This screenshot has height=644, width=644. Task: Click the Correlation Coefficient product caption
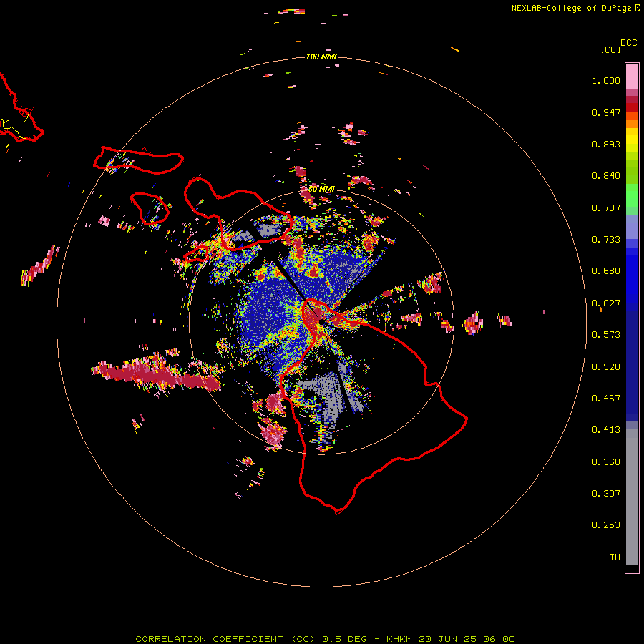click(325, 639)
